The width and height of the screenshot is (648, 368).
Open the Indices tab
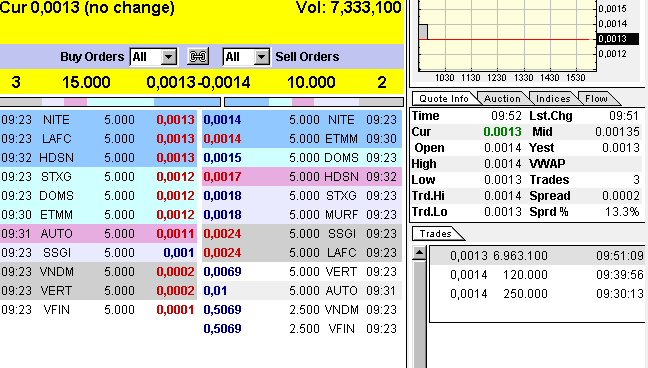pyautogui.click(x=553, y=98)
